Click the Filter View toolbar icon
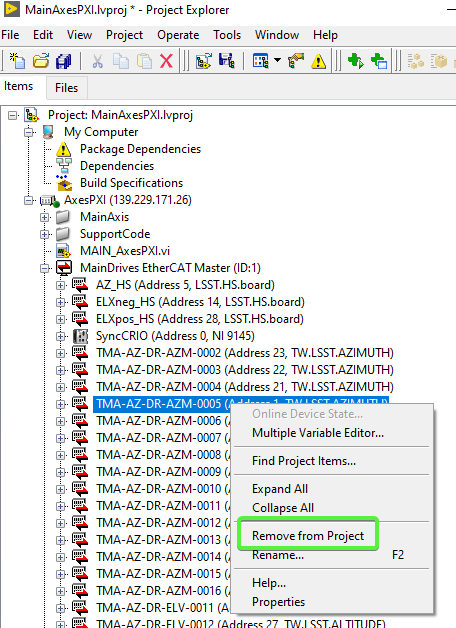The height and width of the screenshot is (628, 456). pyautogui.click(x=261, y=61)
